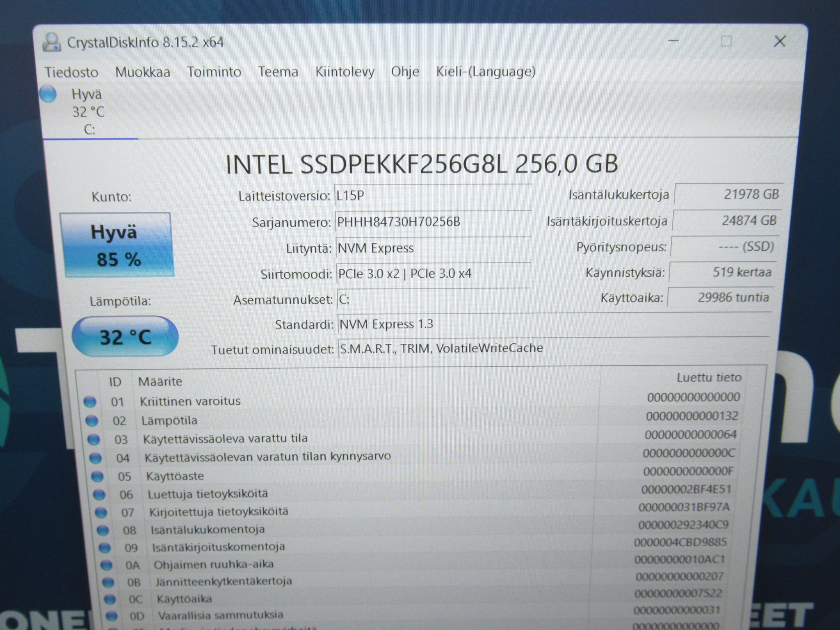The width and height of the screenshot is (840, 630).
Task: Click the 32 °C temperature button
Action: (125, 336)
